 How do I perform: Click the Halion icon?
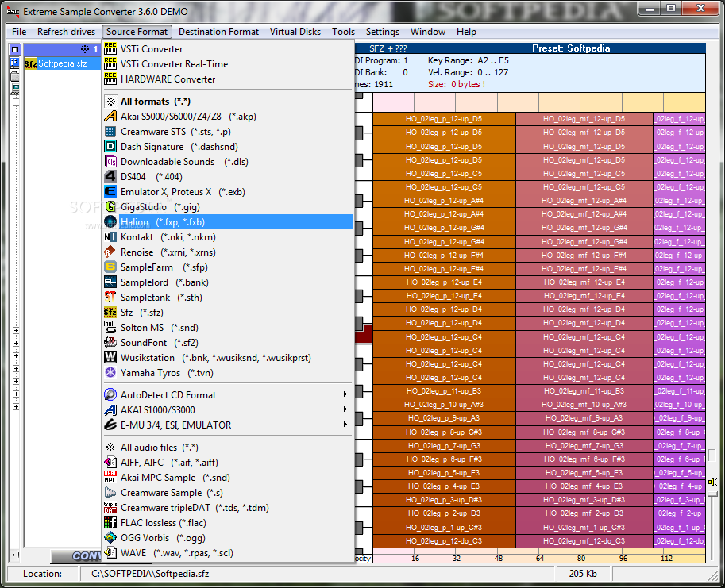coord(110,221)
